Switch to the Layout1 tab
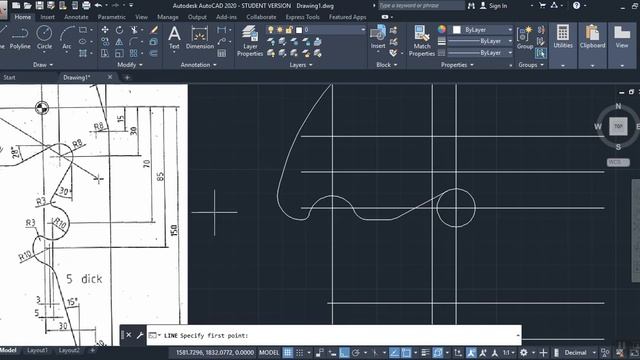The image size is (640, 360). tap(38, 350)
